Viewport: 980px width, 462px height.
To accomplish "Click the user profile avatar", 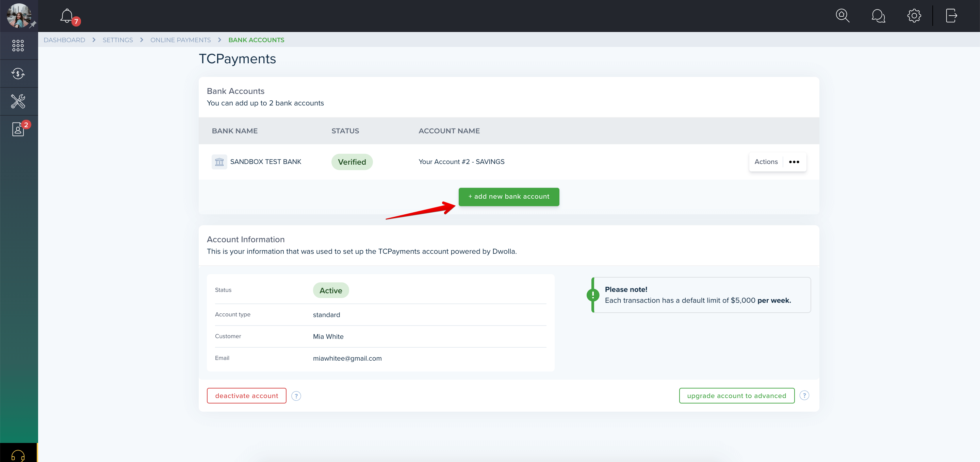I will point(18,16).
